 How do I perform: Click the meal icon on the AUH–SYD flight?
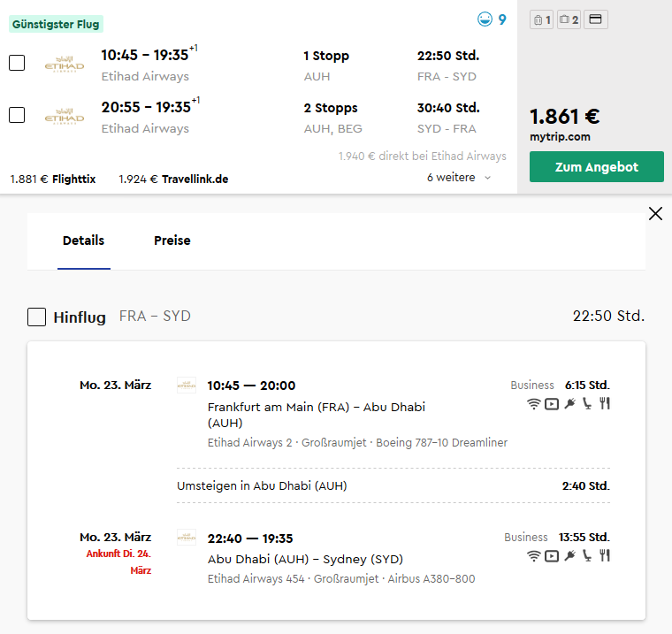coord(605,555)
